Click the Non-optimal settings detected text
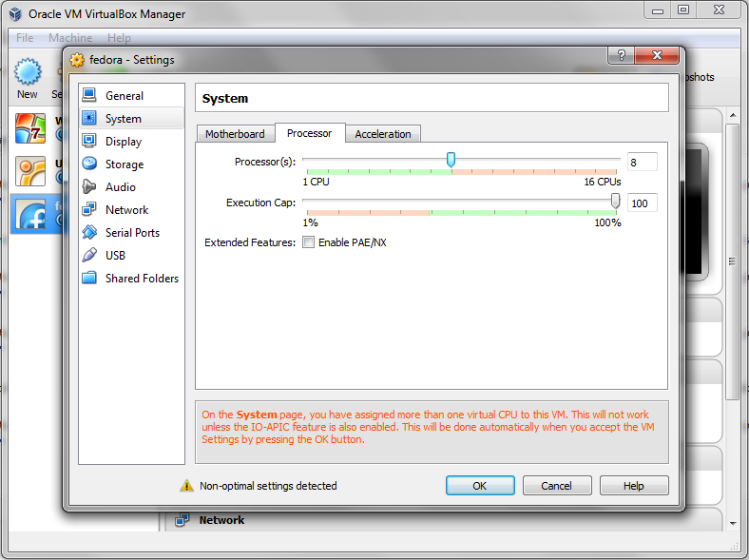This screenshot has height=560, width=749. [x=268, y=486]
